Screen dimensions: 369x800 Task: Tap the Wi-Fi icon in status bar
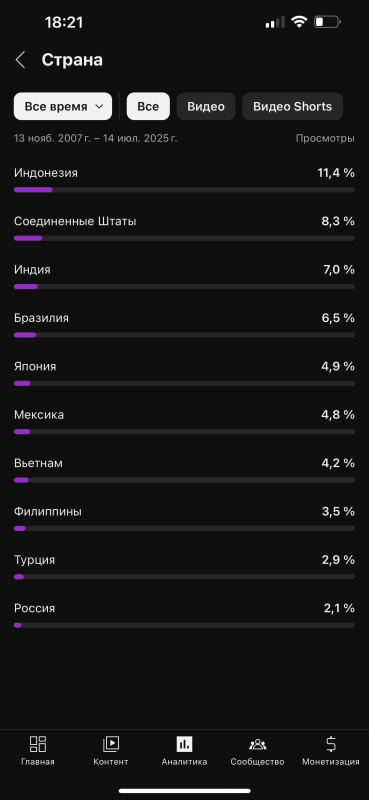299,22
